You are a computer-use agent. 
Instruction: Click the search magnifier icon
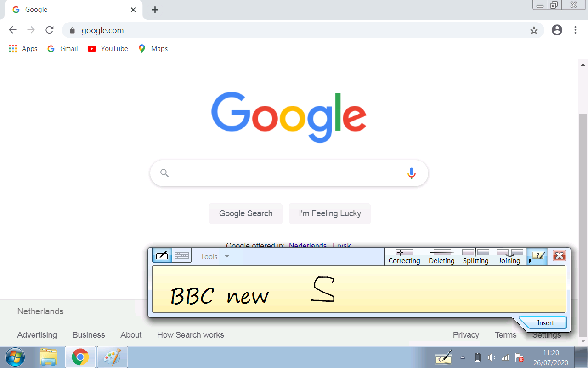[x=164, y=172]
